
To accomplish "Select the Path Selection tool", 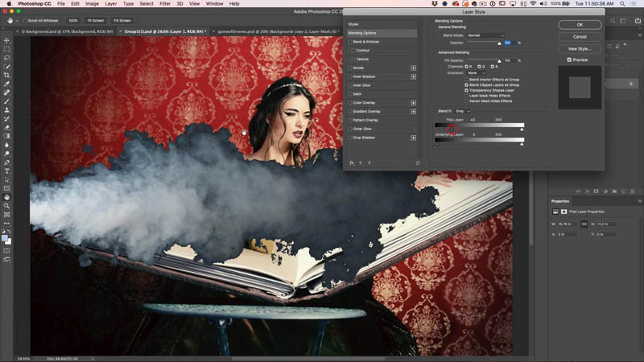I will 6,179.
